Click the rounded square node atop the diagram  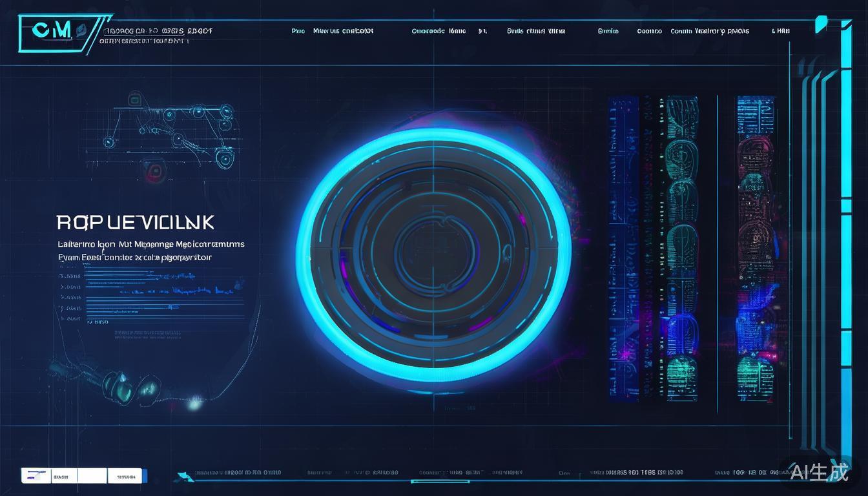(x=134, y=99)
